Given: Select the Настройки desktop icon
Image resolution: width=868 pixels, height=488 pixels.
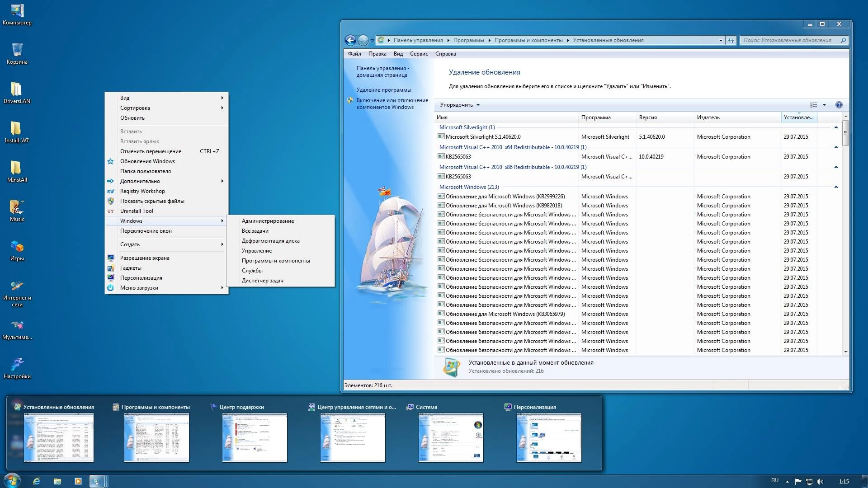Looking at the screenshot, I should pos(17,368).
